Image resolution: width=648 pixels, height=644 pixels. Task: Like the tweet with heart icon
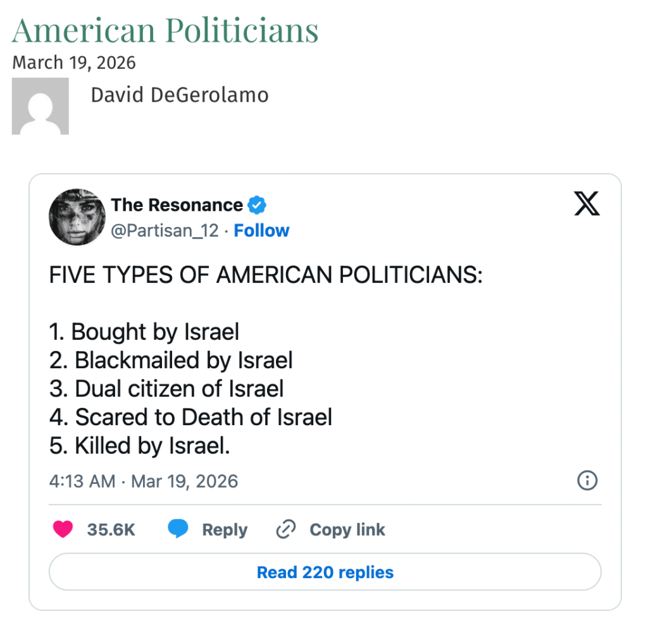coord(63,529)
